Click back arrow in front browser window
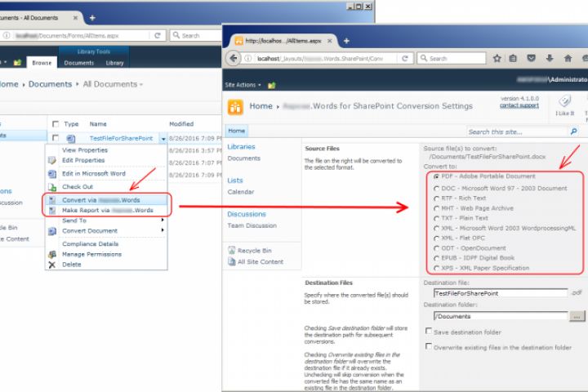 234,59
